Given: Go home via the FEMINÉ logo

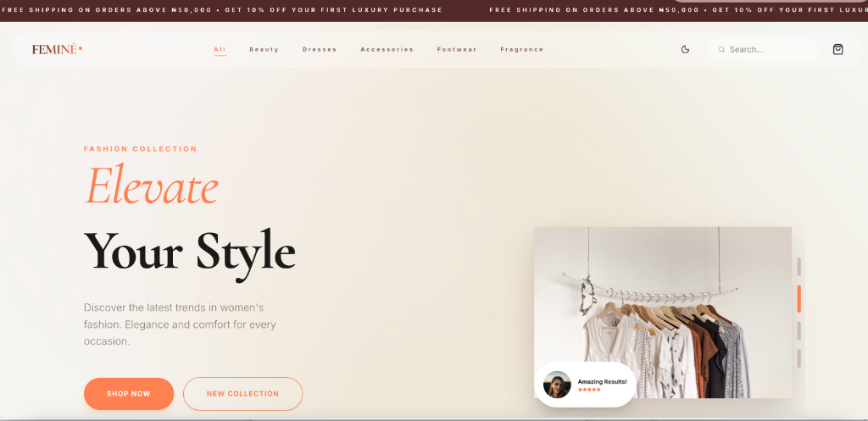Looking at the screenshot, I should tap(57, 49).
